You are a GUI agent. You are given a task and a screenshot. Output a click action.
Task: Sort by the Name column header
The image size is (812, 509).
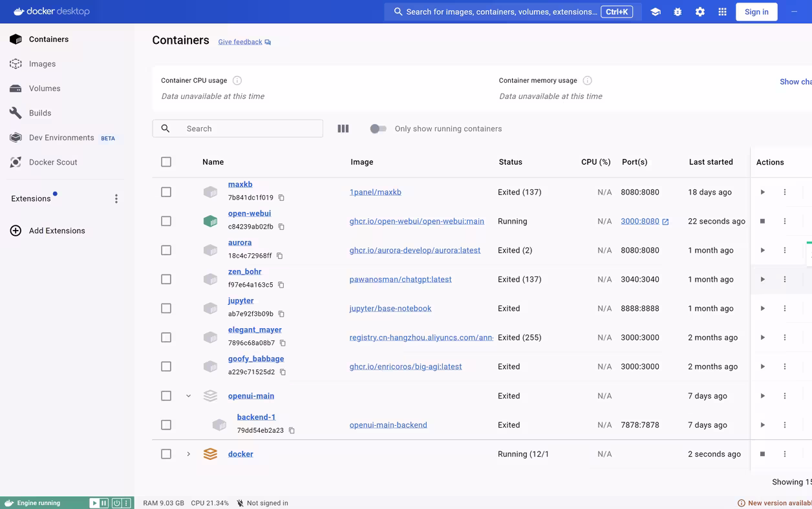pyautogui.click(x=213, y=162)
